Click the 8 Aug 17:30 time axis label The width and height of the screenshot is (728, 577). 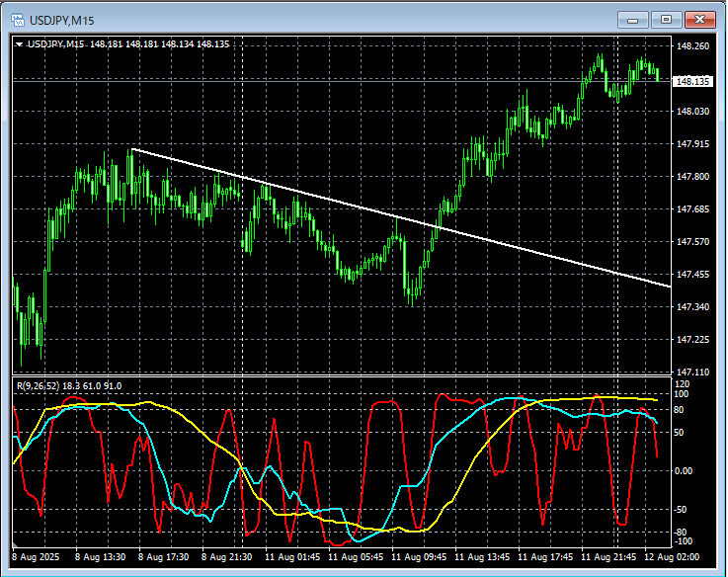click(163, 556)
